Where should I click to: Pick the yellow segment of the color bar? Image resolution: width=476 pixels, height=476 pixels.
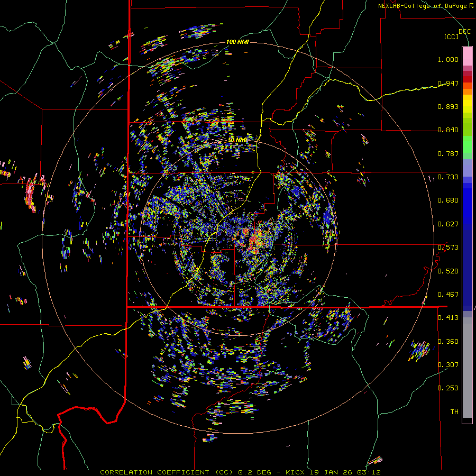click(467, 104)
